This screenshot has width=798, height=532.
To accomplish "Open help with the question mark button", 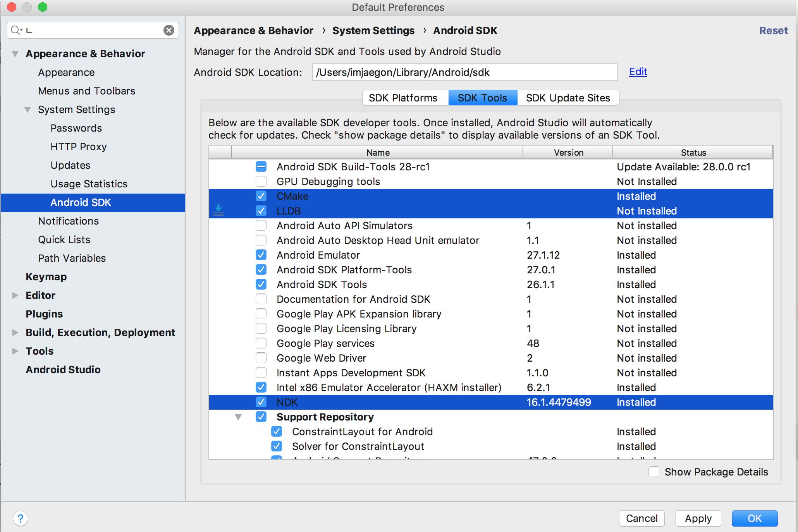I will (21, 518).
